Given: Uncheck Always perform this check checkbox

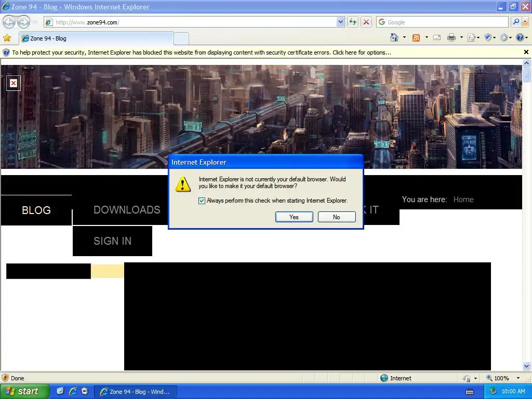Looking at the screenshot, I should tap(202, 201).
